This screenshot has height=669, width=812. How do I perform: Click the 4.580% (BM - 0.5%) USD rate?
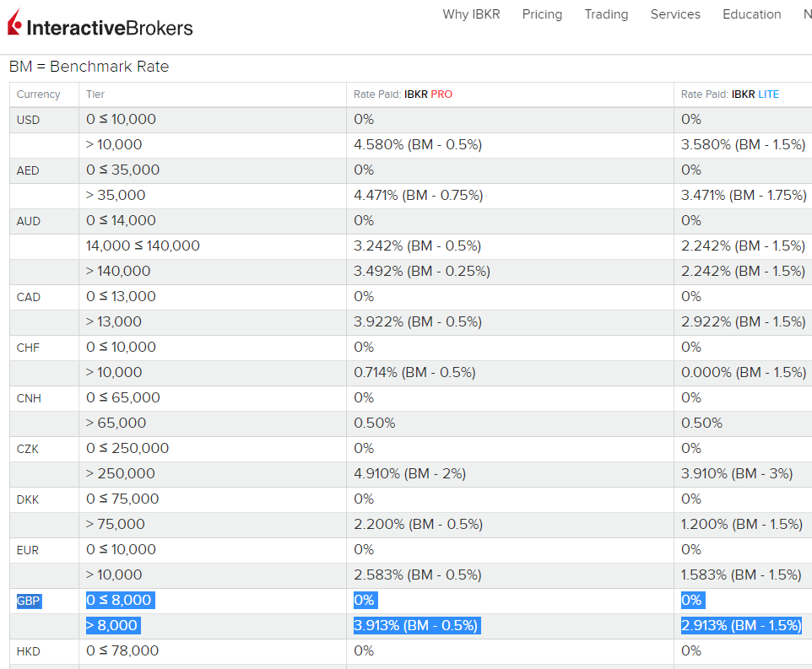(418, 145)
